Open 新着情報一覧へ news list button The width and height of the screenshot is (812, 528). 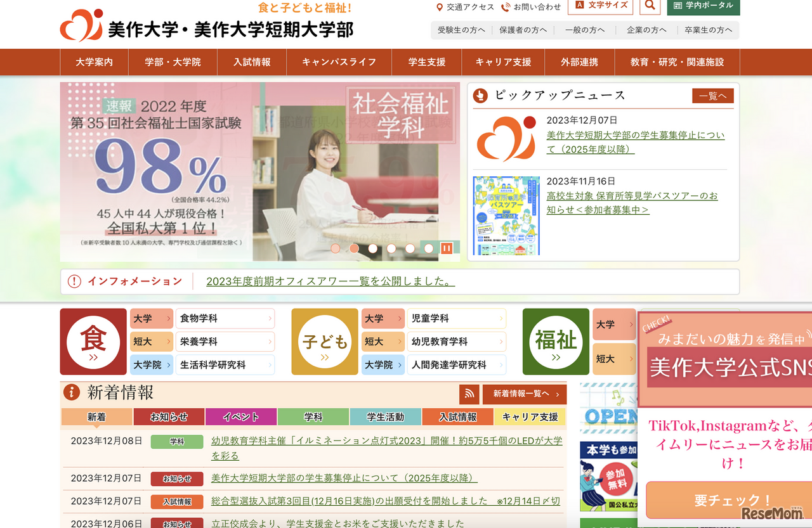[525, 394]
